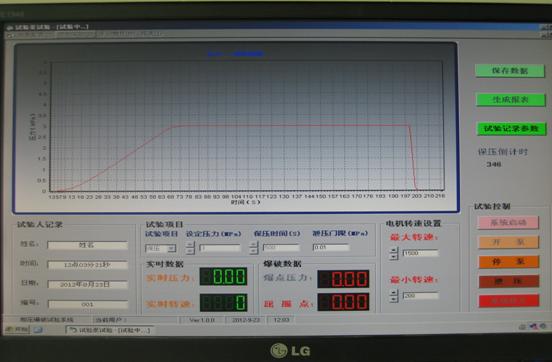Click the 最大转速 (max speed) input field showing 1500
Viewport: 552px width, 362px height.
coord(420,253)
